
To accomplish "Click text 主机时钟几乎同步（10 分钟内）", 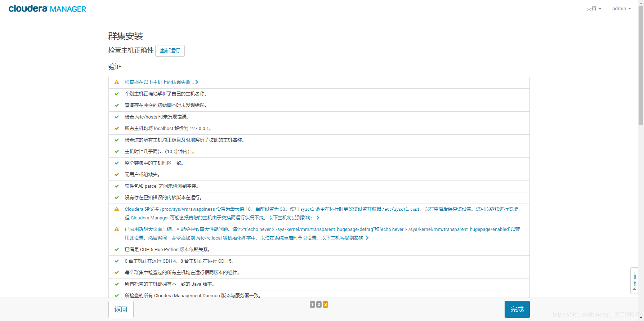I will click(x=160, y=152).
